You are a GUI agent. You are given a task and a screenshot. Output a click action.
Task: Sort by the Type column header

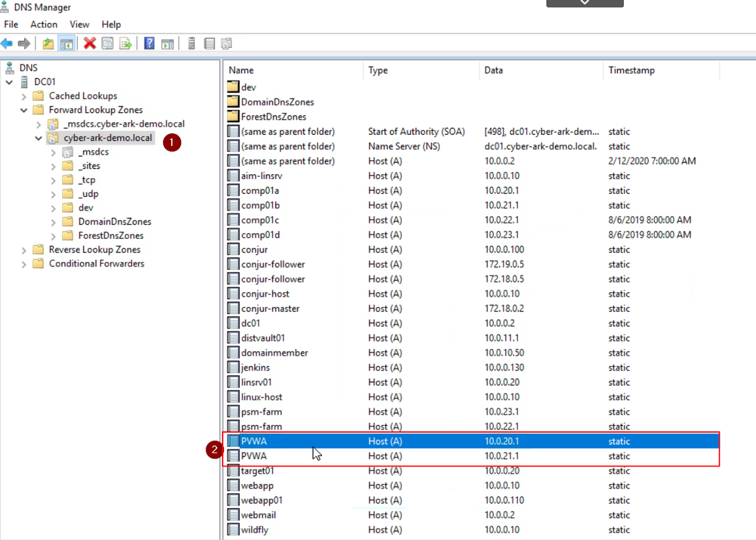pyautogui.click(x=421, y=70)
